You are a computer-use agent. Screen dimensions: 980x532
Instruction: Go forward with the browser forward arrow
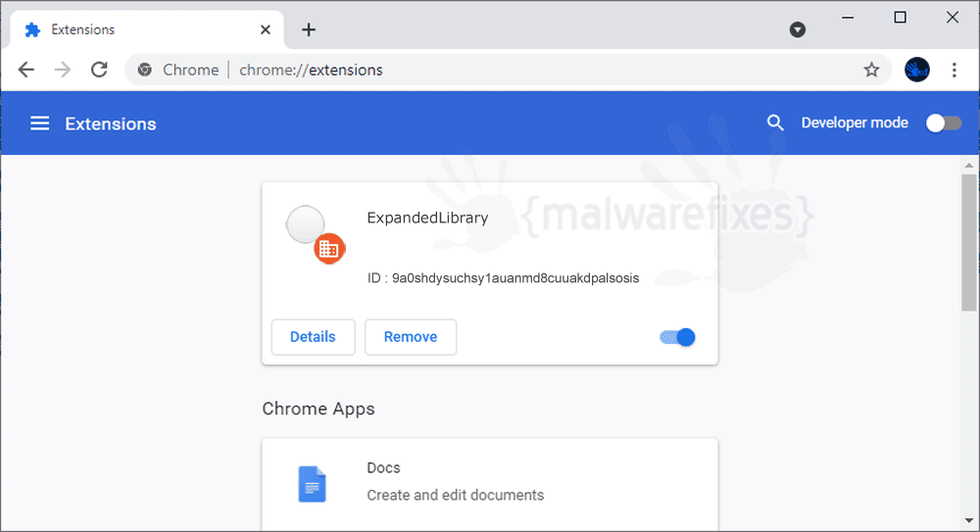(63, 70)
